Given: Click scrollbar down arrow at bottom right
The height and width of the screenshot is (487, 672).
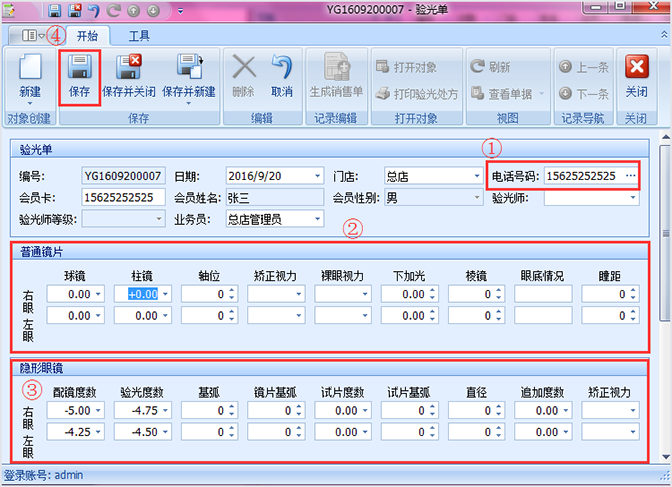Looking at the screenshot, I should [666, 456].
